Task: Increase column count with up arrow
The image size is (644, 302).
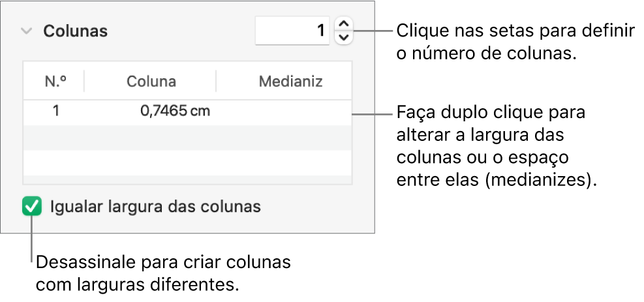Action: [x=344, y=24]
